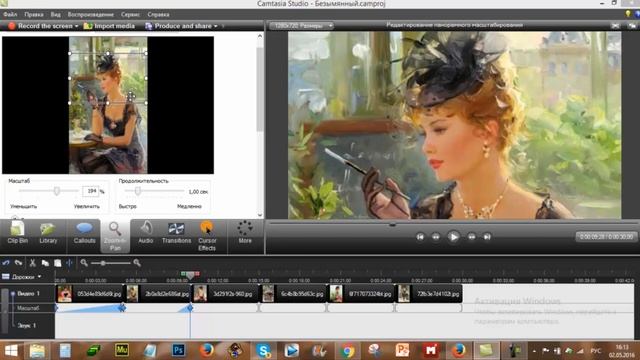The width and height of the screenshot is (640, 360).
Task: Open the 1280x720 preview size dropdown
Action: [x=302, y=25]
